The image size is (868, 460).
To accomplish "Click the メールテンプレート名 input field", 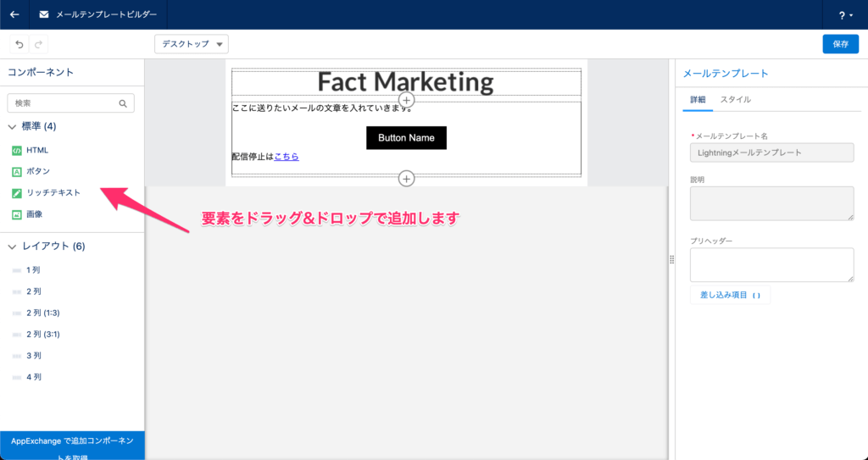I will (x=771, y=152).
